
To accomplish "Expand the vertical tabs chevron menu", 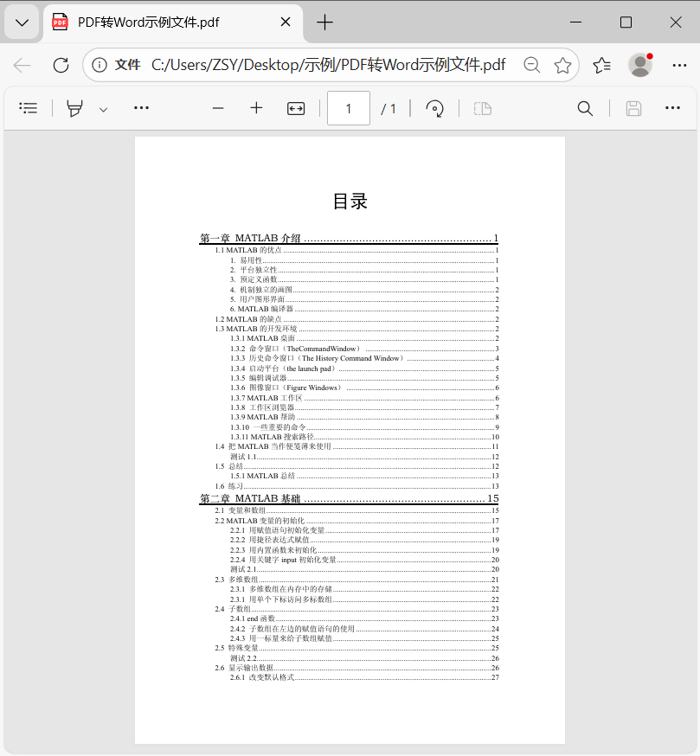I will point(21,22).
